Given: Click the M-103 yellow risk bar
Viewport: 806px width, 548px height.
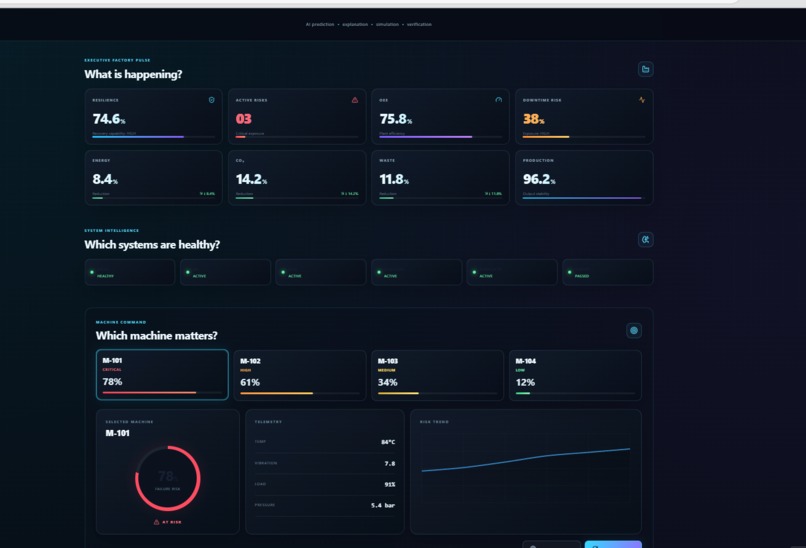Looking at the screenshot, I should [x=437, y=393].
